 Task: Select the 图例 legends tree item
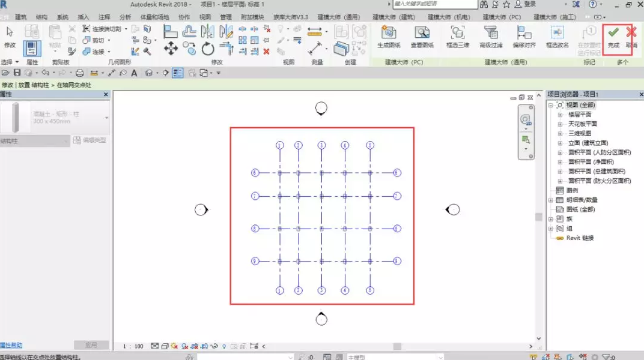[572, 190]
